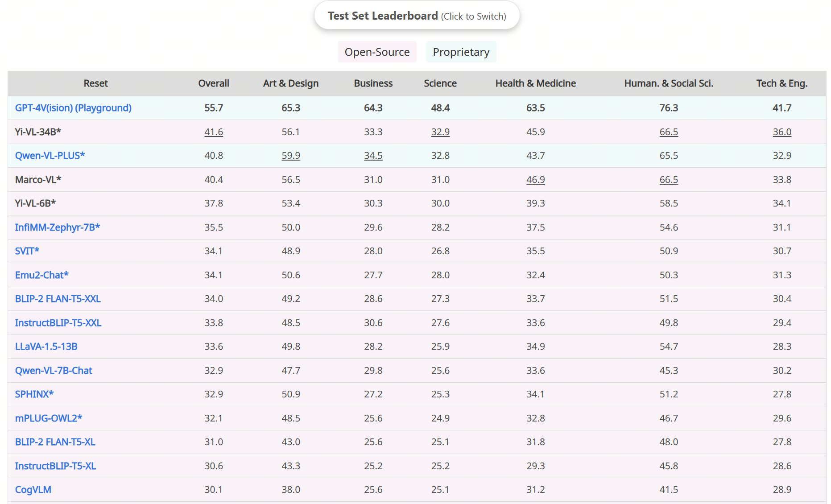
Task: Click Reset column header
Action: (95, 83)
